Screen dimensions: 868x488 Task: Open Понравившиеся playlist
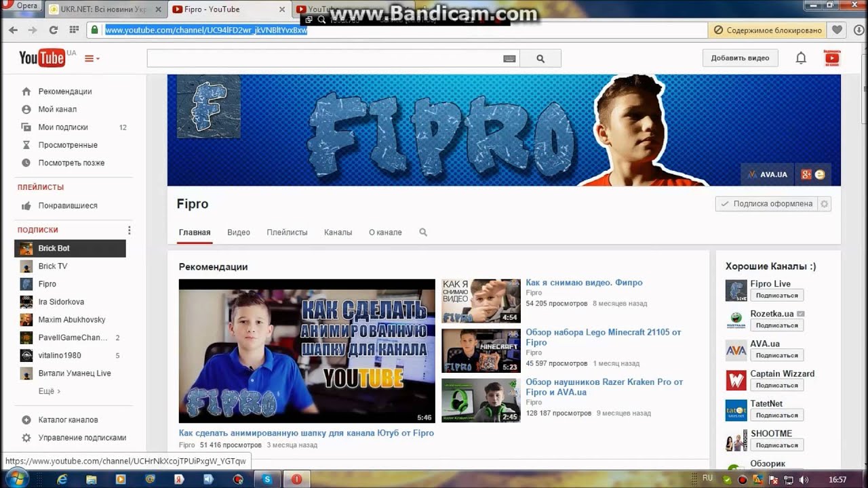coord(68,205)
